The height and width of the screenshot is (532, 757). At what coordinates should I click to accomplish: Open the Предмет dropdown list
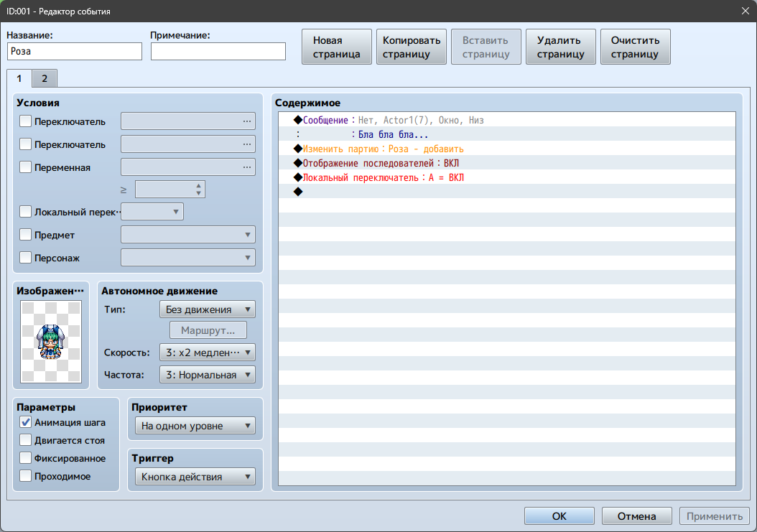[x=187, y=235]
